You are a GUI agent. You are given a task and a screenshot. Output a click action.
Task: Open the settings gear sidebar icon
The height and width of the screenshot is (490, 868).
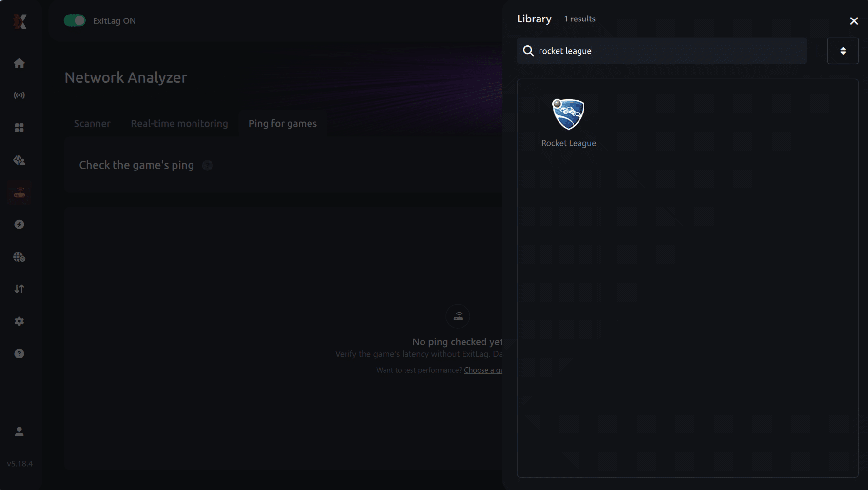(x=19, y=321)
